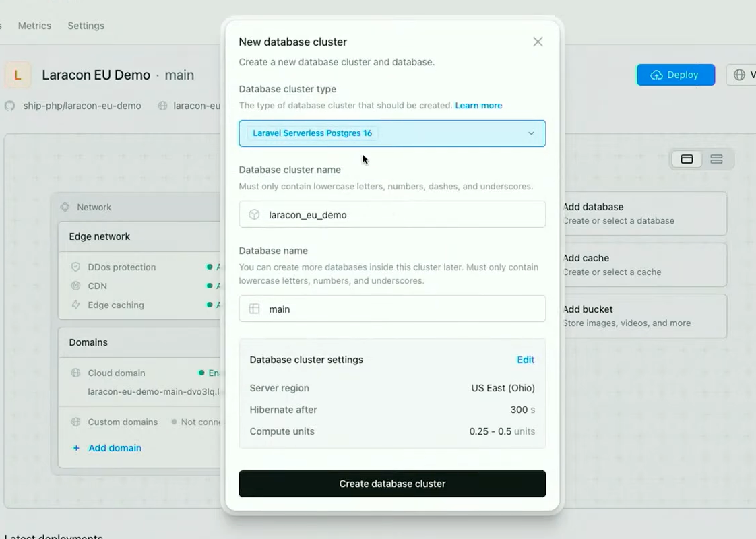Click the L project avatar icon
The height and width of the screenshot is (539, 756).
pos(18,75)
